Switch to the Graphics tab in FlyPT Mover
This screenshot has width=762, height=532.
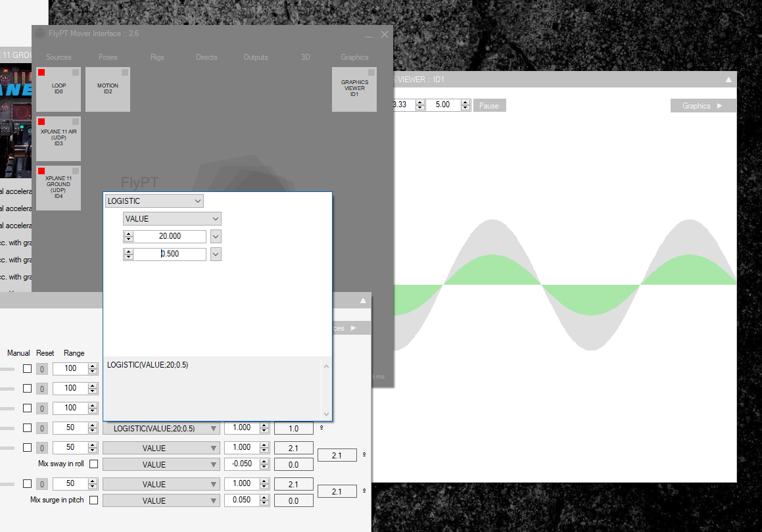coord(354,57)
